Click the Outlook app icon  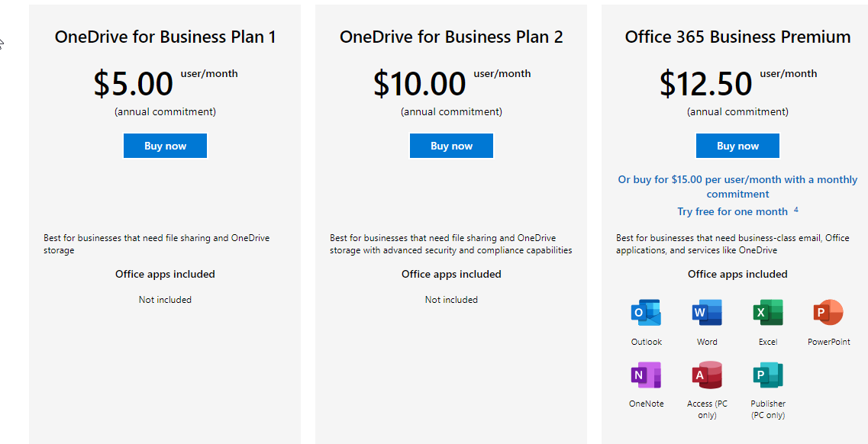point(646,313)
